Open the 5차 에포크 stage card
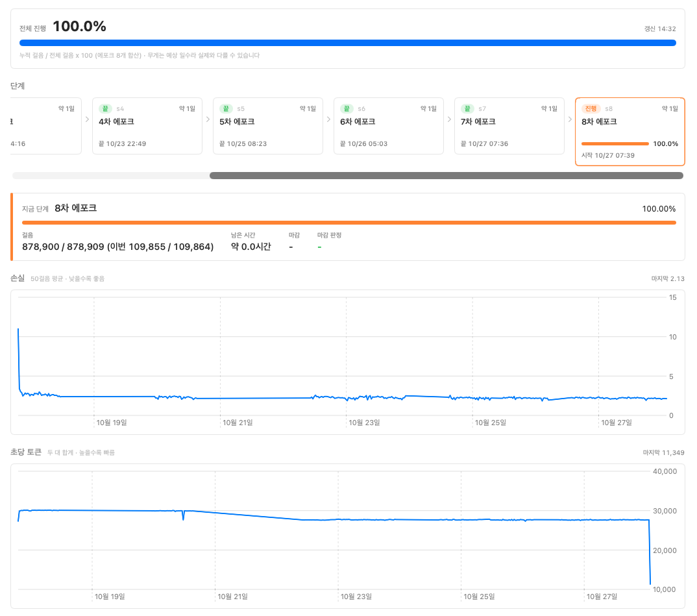Screen dimensions: 697x616 267,126
